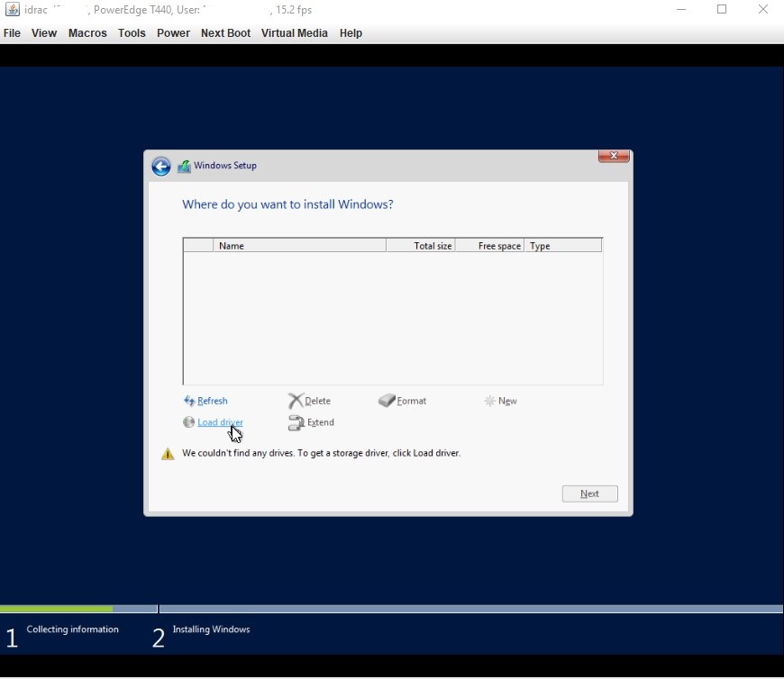
Task: Open the Virtual Media menu
Action: pyautogui.click(x=295, y=33)
